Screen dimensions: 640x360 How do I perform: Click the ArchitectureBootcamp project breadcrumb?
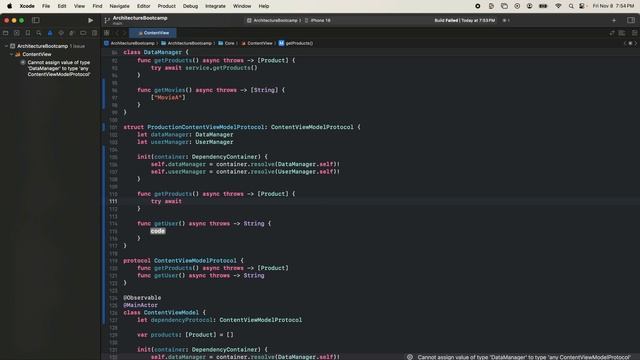point(129,43)
